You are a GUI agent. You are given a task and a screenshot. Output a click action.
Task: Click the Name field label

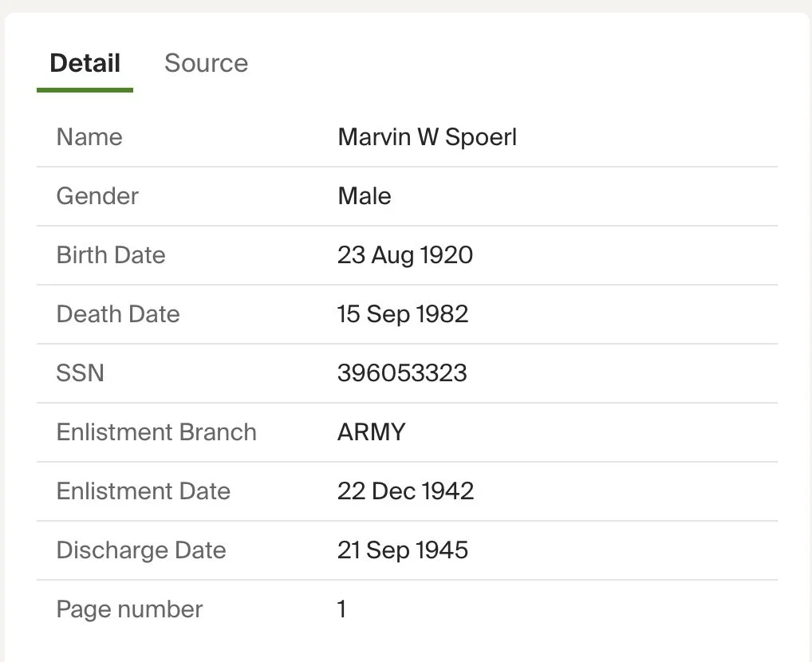[x=89, y=137]
